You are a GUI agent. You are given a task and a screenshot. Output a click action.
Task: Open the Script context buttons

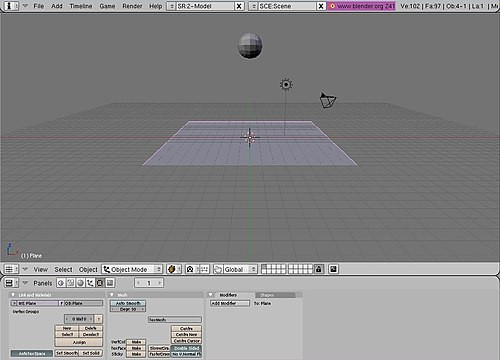click(x=70, y=283)
